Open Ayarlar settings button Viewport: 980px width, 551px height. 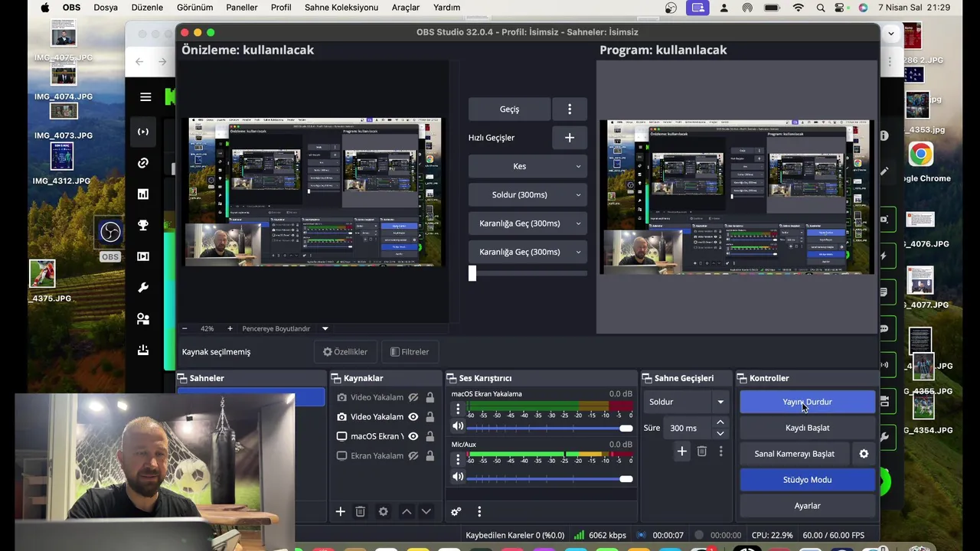807,506
